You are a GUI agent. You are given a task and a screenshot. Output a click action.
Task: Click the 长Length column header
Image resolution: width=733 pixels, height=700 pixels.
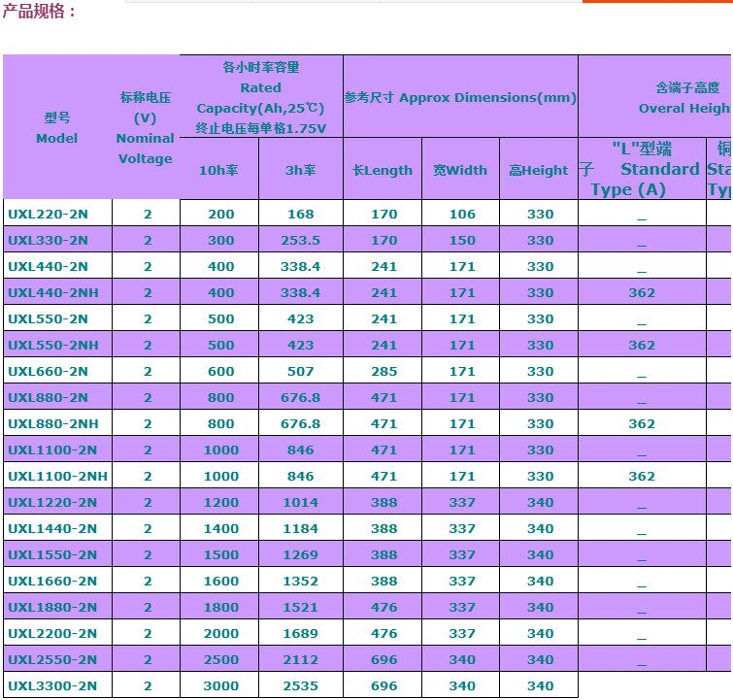click(383, 170)
